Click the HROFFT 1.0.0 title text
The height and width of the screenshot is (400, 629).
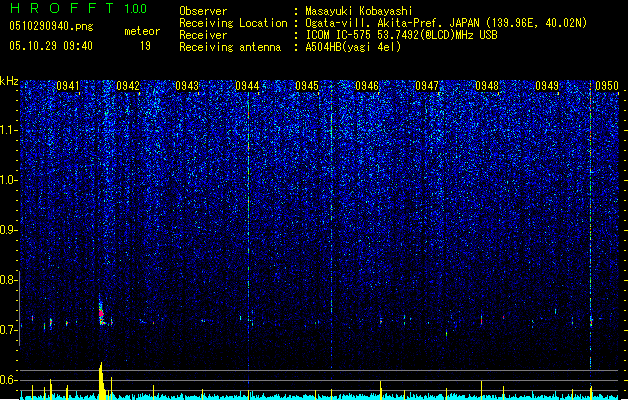[79, 8]
